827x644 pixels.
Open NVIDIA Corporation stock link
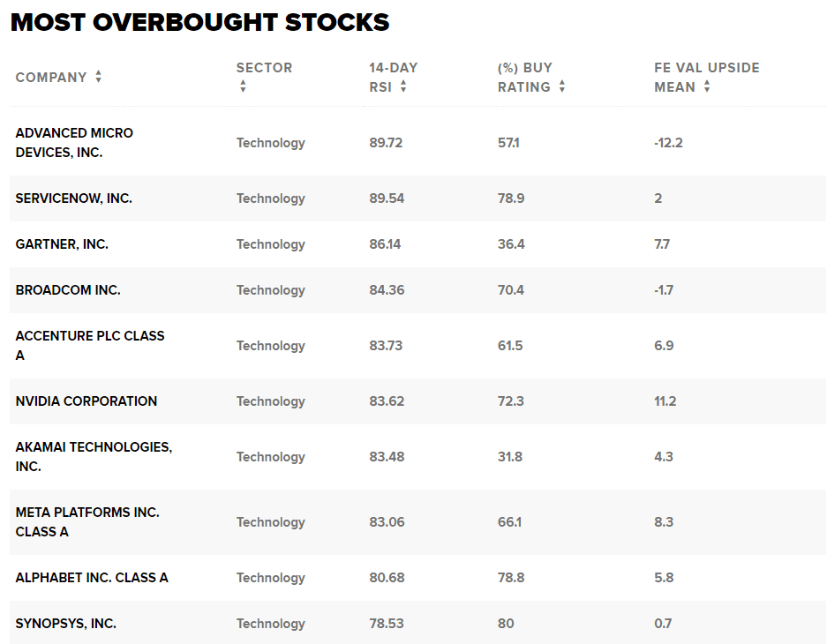pos(86,401)
